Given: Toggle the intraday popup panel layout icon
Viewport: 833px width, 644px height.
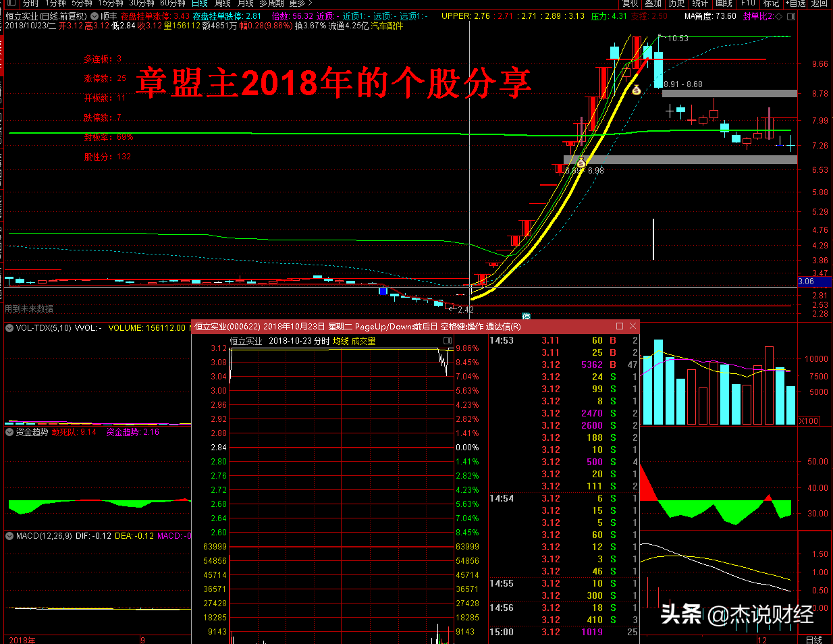Looking at the screenshot, I should click(x=447, y=341).
